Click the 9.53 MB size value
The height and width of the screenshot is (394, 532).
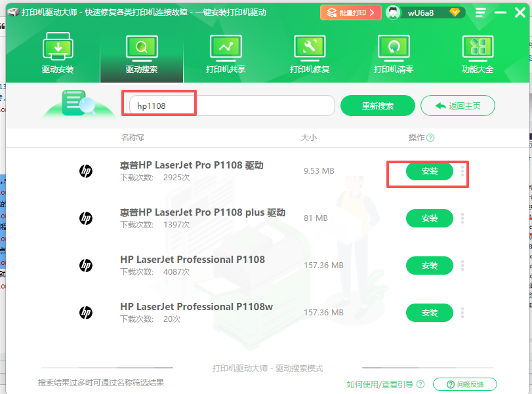319,171
